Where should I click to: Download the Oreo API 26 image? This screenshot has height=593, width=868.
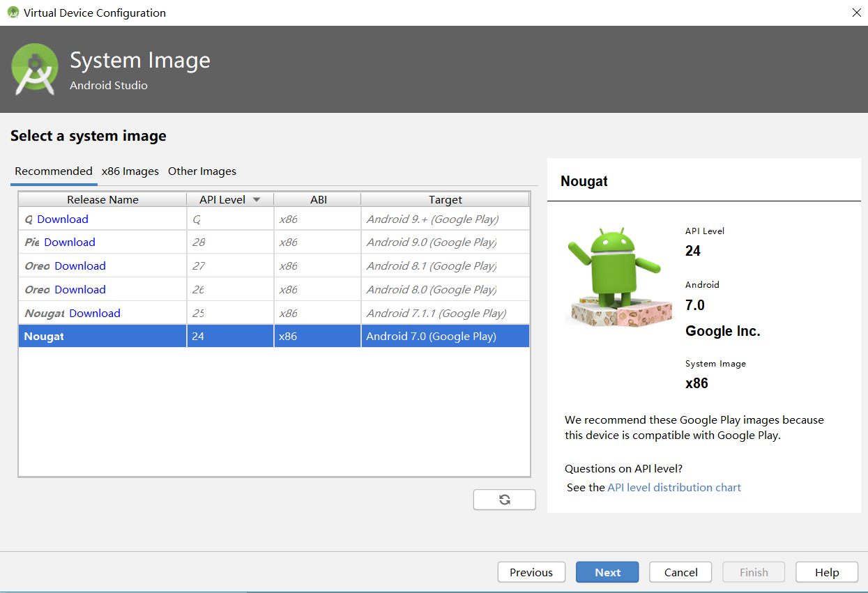(x=80, y=290)
